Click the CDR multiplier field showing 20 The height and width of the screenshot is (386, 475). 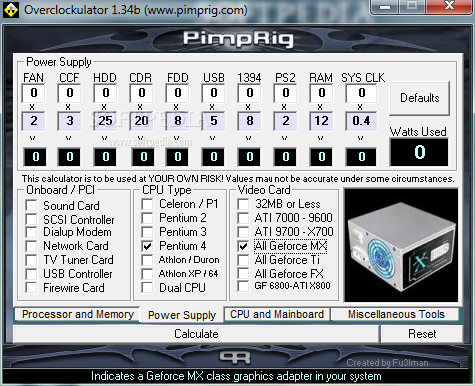[141, 121]
